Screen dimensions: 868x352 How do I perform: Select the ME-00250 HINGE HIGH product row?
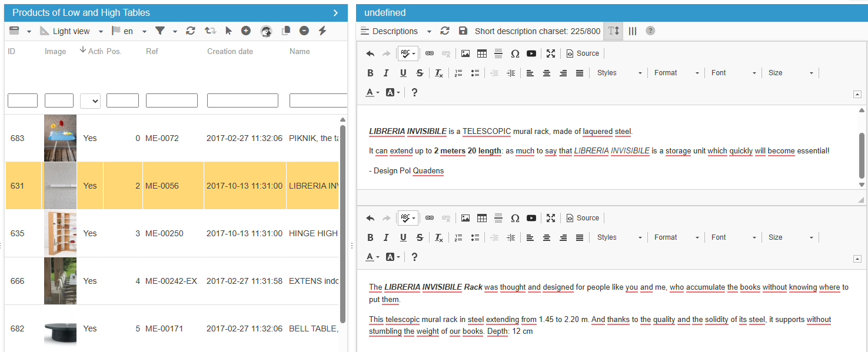pos(172,233)
